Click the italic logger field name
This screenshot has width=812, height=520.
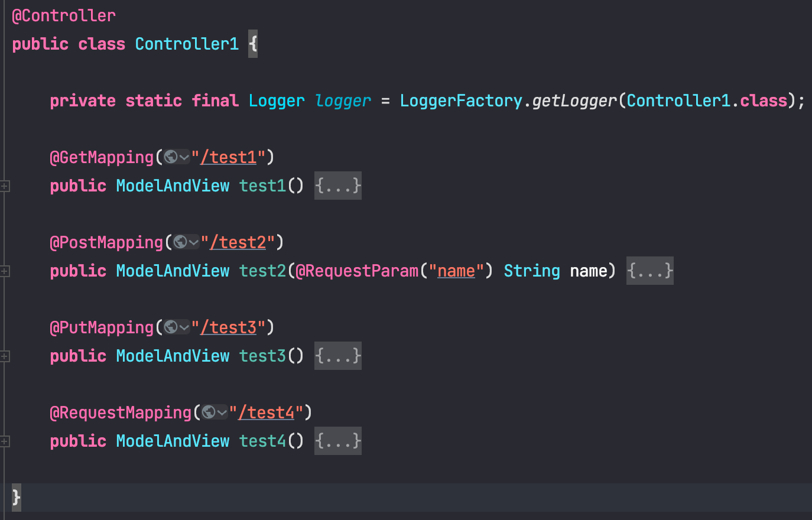coord(343,101)
